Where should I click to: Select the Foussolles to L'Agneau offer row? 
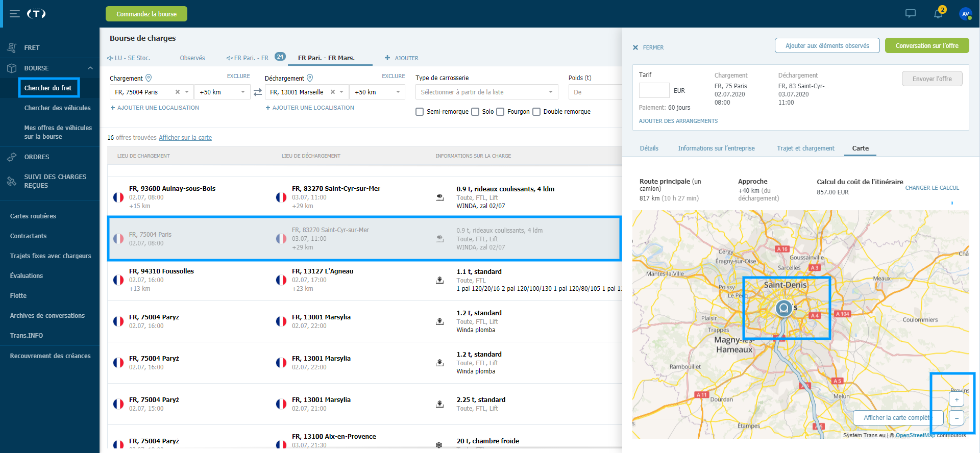click(364, 280)
